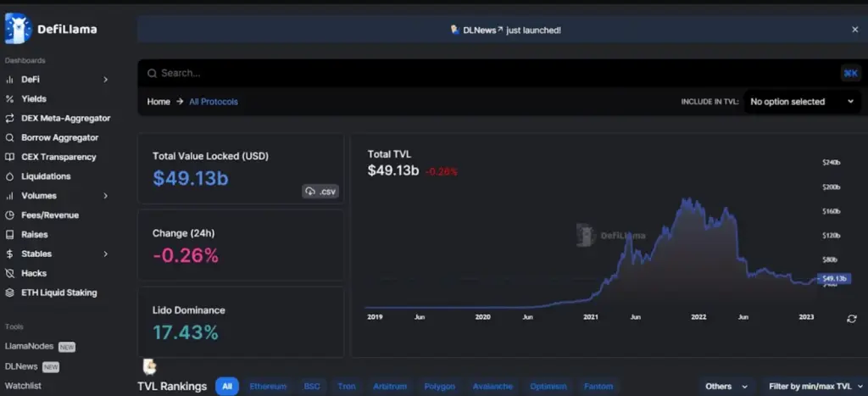
Task: Click the $49.13b chart price marker
Action: coord(834,279)
